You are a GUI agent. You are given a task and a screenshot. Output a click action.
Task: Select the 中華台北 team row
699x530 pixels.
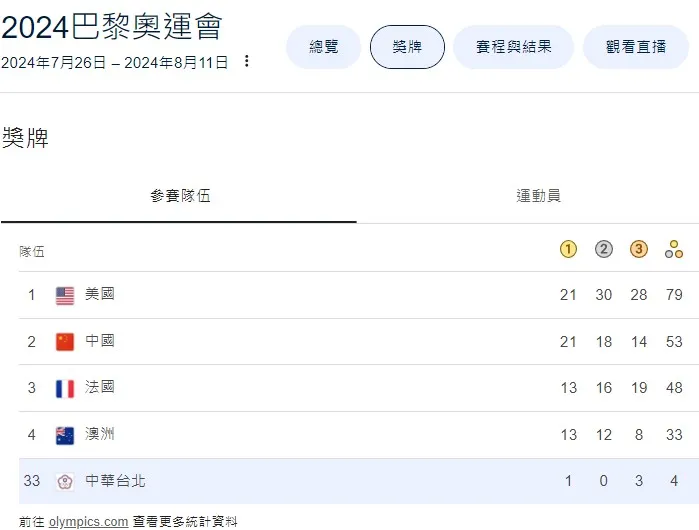coord(115,481)
